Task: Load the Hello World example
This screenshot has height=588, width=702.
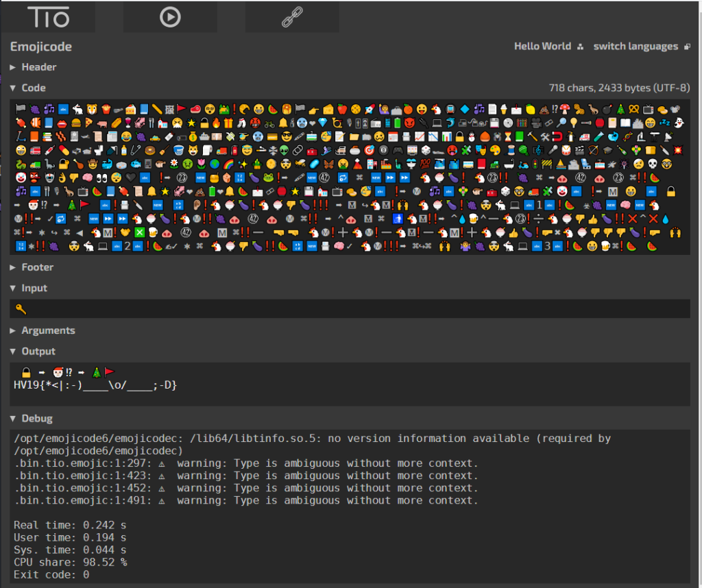Action: pyautogui.click(x=548, y=46)
